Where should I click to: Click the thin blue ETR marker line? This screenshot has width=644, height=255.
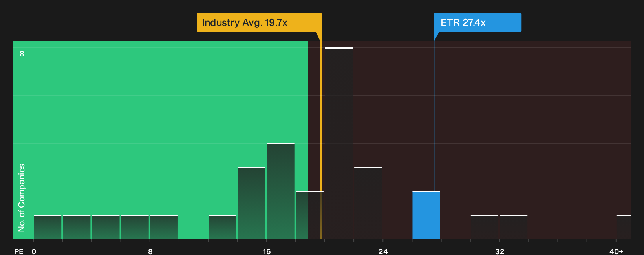tap(434, 116)
